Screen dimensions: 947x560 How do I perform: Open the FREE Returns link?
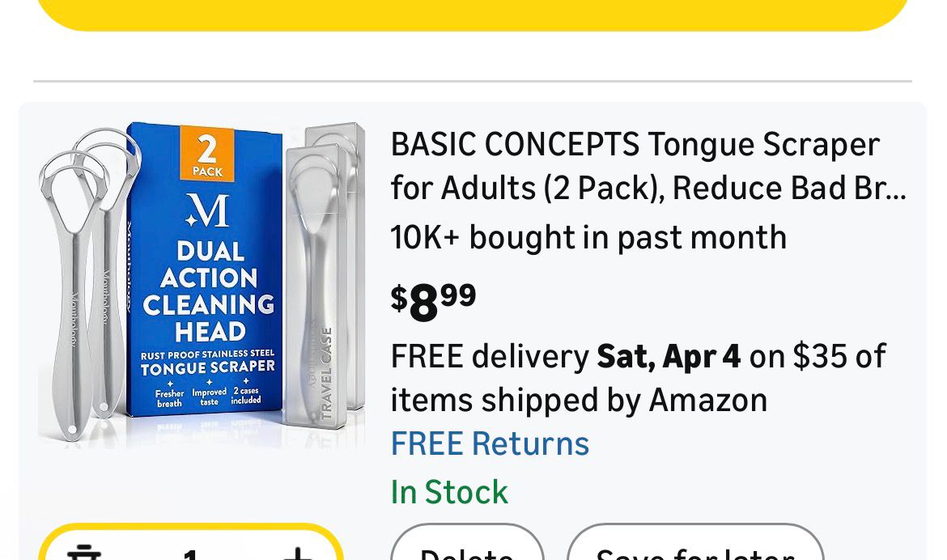(490, 443)
